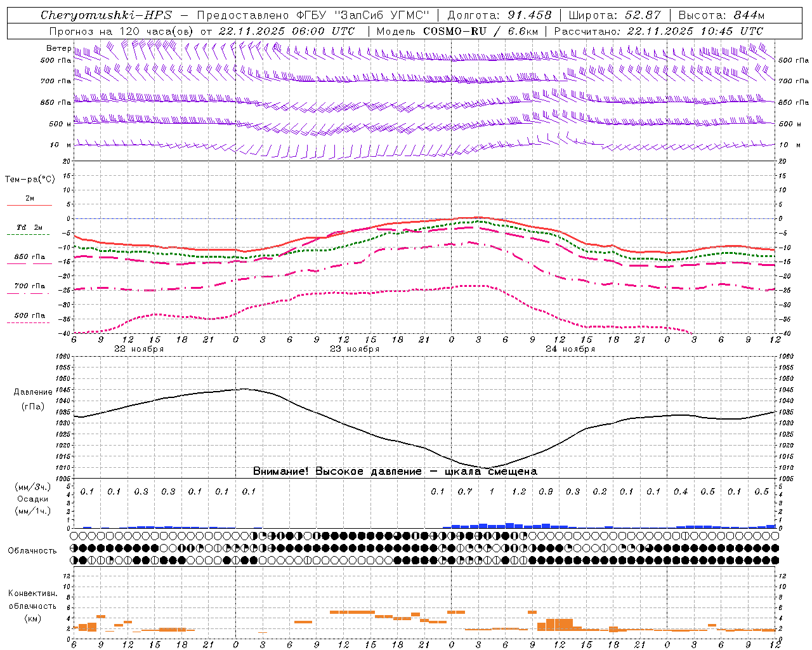This screenshot has width=812, height=650.
Task: Click the station name "Cheryomushki-HPS"
Action: 106,15
